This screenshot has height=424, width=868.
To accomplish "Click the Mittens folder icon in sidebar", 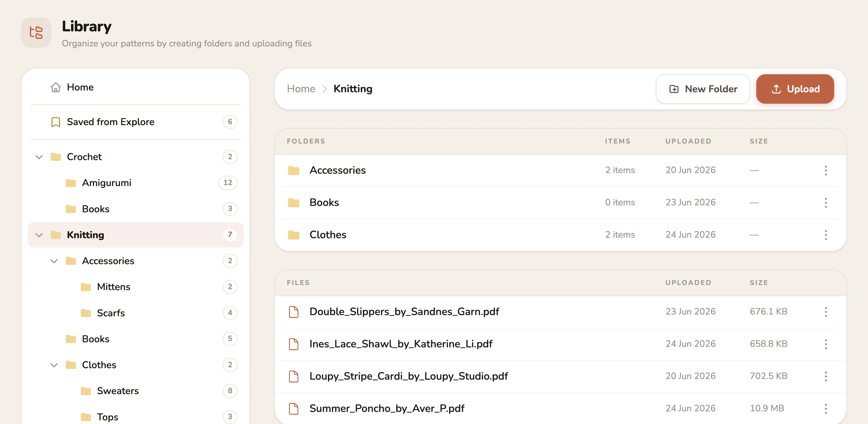I will [86, 287].
